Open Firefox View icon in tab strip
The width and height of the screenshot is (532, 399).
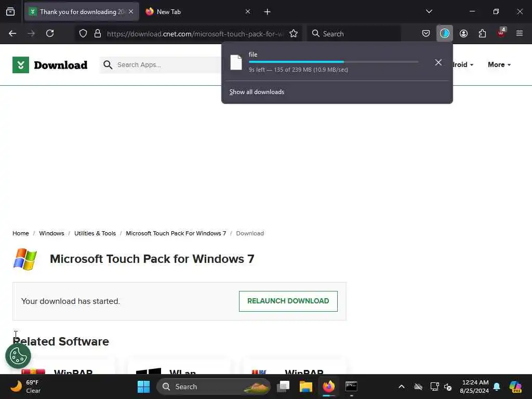coord(10,11)
